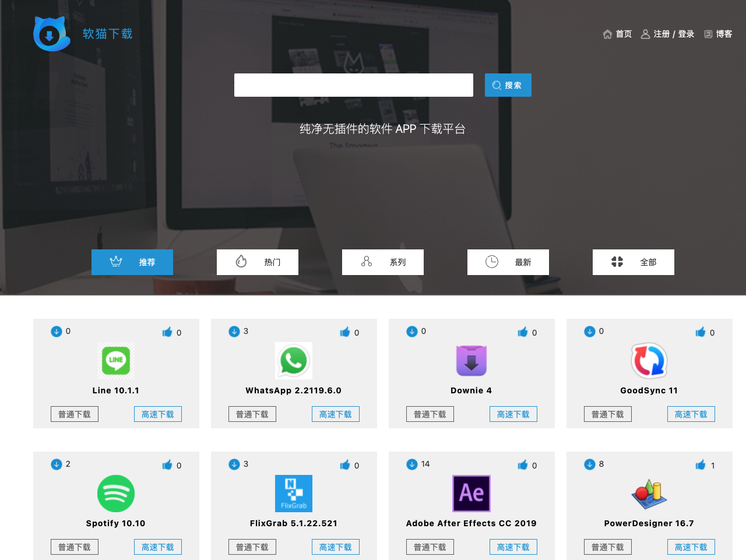Open the 博客 blog link
The height and width of the screenshot is (560, 746).
[x=718, y=34]
